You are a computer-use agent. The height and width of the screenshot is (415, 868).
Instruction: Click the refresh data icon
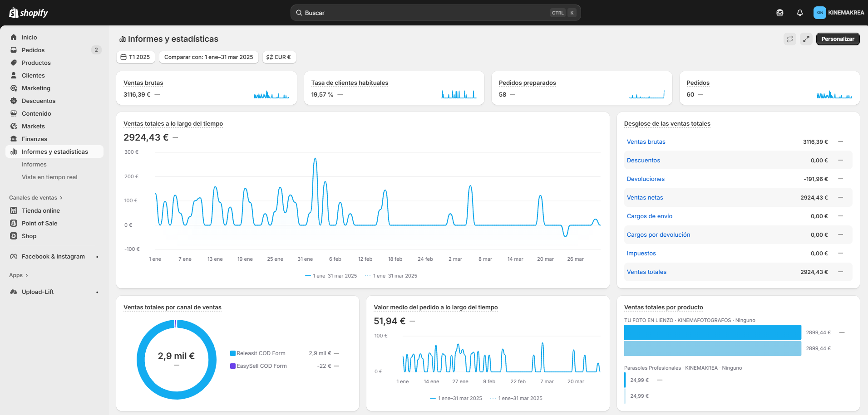tap(790, 39)
